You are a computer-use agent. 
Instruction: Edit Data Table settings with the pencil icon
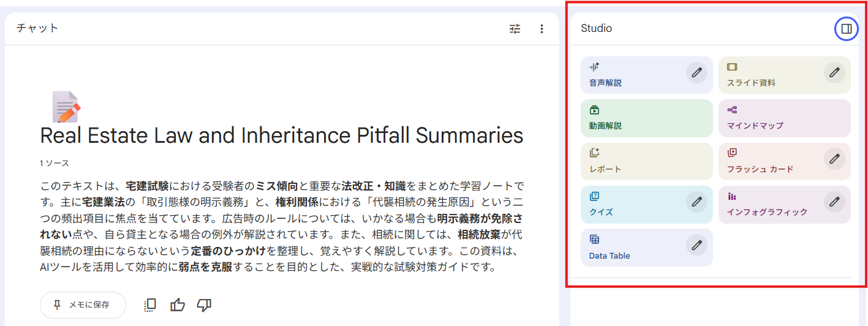tap(696, 245)
